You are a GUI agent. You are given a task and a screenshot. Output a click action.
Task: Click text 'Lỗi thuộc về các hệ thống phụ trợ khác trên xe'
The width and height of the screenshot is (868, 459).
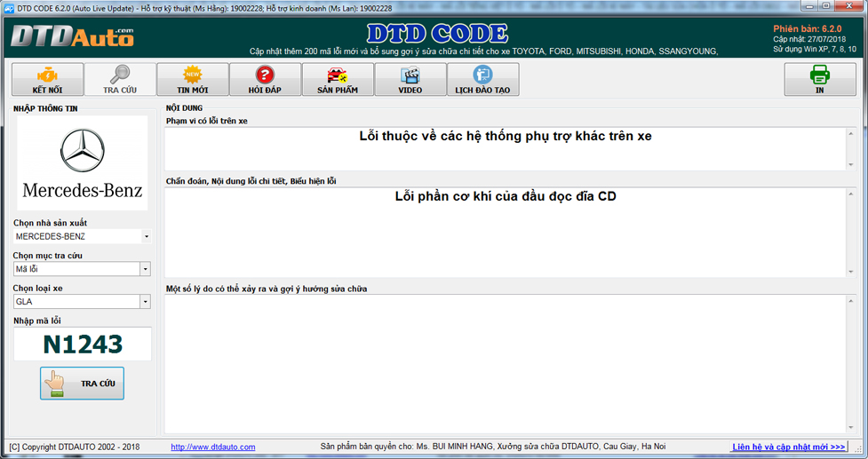(x=506, y=136)
